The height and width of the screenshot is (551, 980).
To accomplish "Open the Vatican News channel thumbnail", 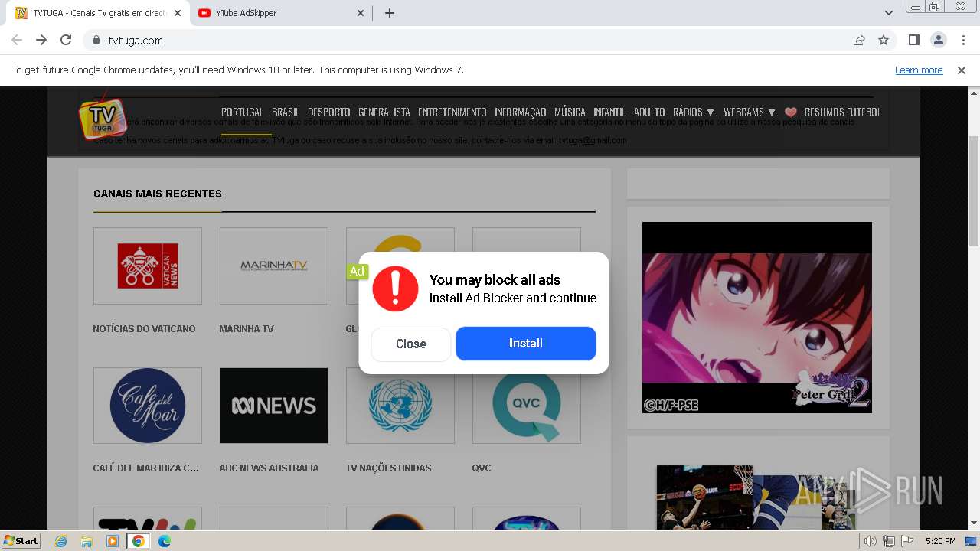I will click(148, 266).
